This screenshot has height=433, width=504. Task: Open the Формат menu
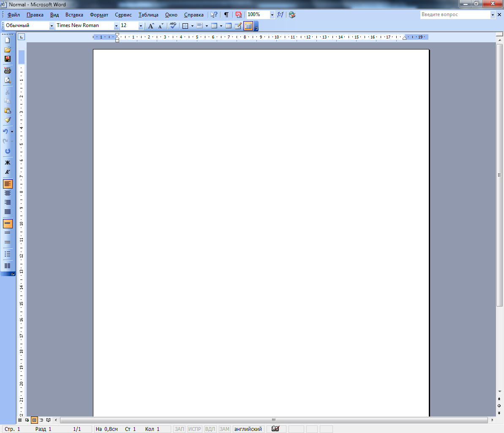pos(99,15)
